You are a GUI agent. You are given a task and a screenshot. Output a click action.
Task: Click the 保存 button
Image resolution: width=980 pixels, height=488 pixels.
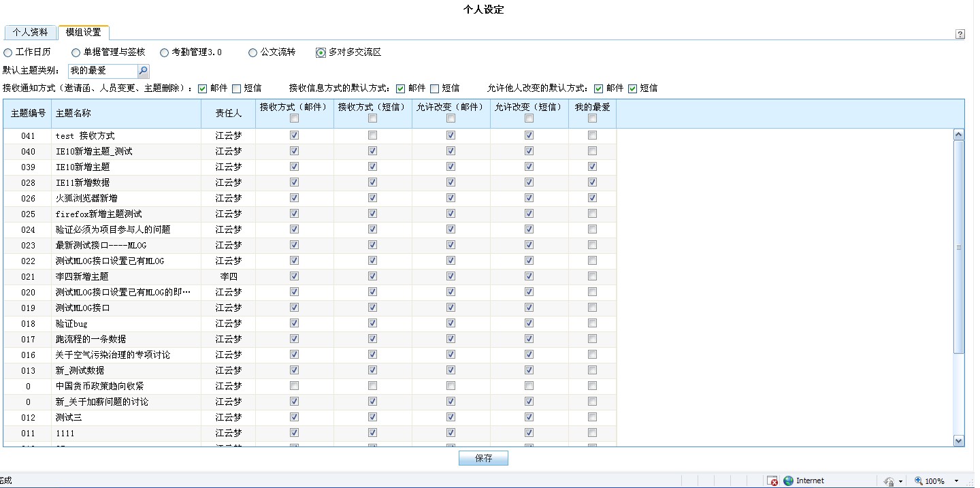[x=483, y=458]
